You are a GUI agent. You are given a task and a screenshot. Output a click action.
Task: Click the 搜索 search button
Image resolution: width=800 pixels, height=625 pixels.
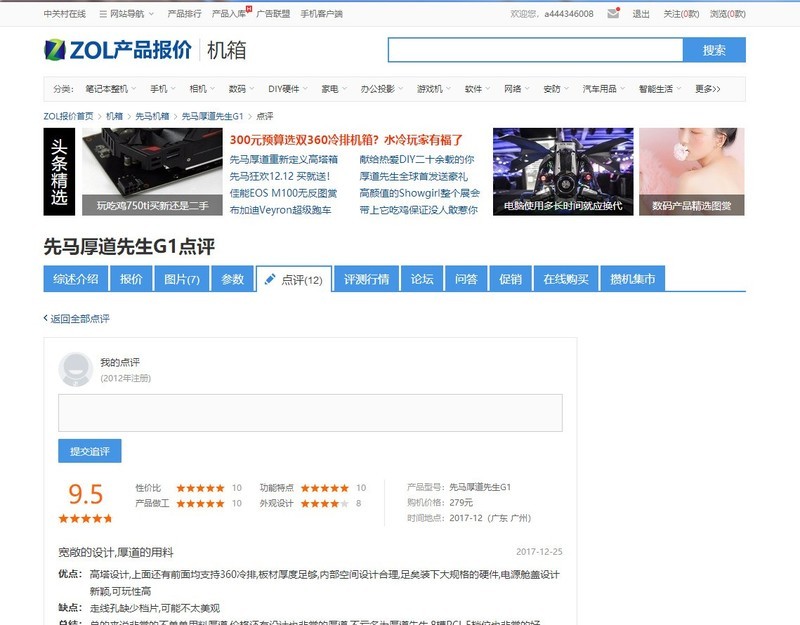click(x=714, y=50)
